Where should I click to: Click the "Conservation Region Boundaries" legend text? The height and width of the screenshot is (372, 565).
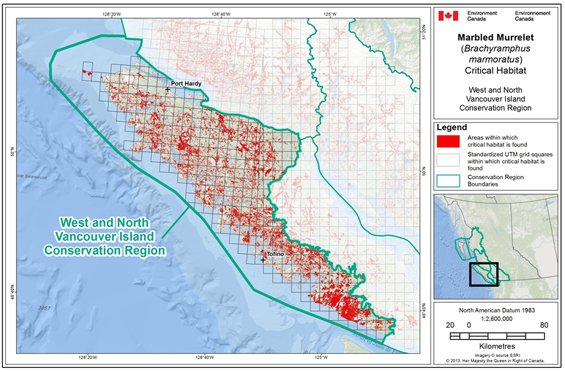[x=495, y=181]
